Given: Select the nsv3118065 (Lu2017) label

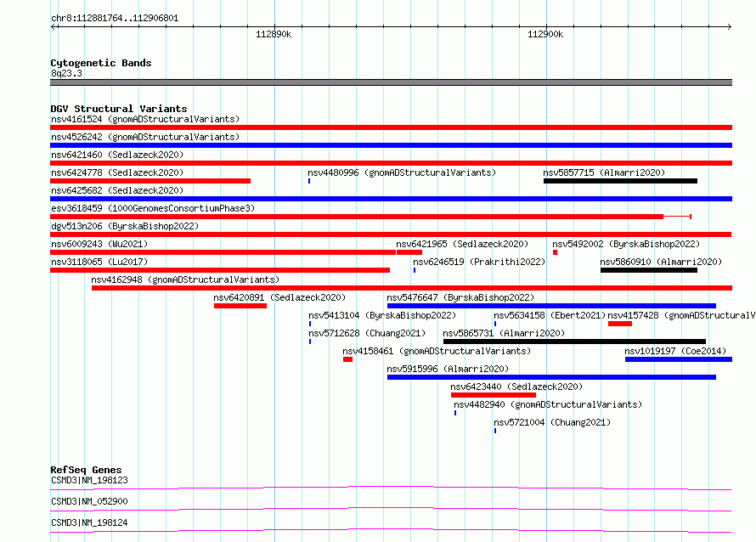Looking at the screenshot, I should [99, 262].
